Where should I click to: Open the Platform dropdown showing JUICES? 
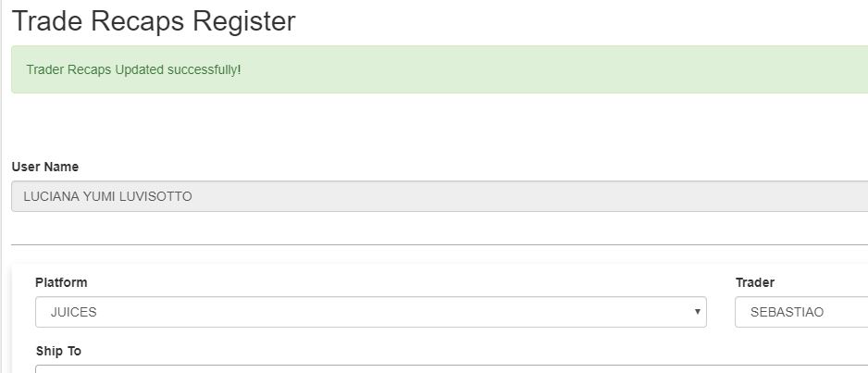coord(370,312)
